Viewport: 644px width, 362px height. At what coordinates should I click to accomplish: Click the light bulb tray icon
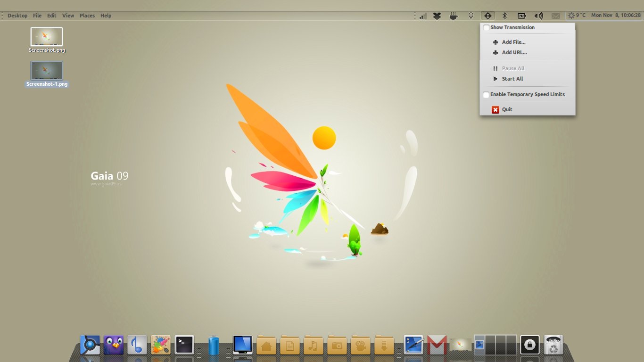471,16
